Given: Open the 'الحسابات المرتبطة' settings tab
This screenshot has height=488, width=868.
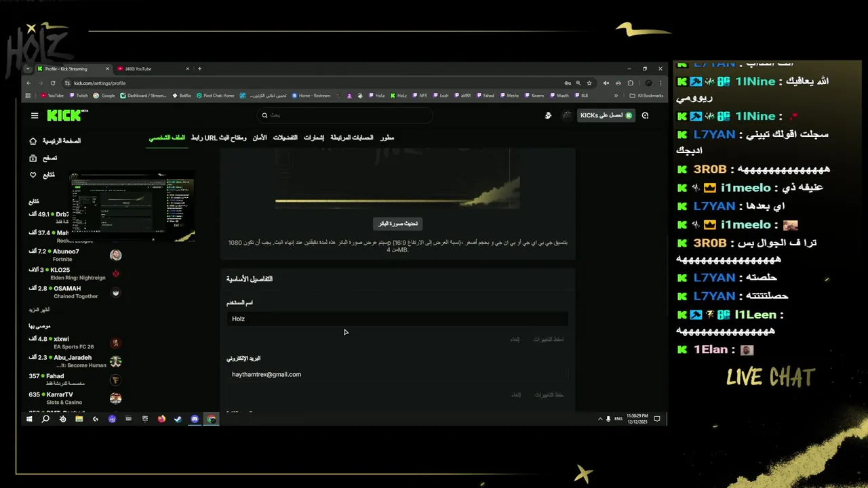Looking at the screenshot, I should (x=351, y=138).
